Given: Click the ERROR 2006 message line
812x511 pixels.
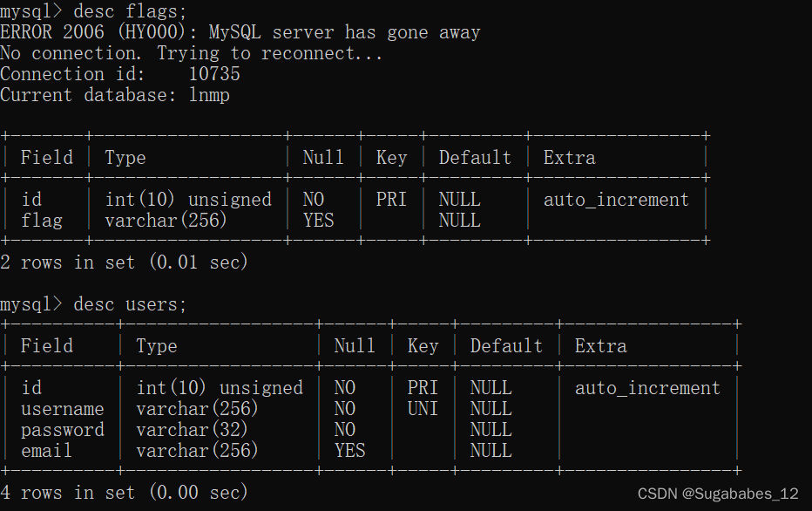Looking at the screenshot, I should click(240, 32).
